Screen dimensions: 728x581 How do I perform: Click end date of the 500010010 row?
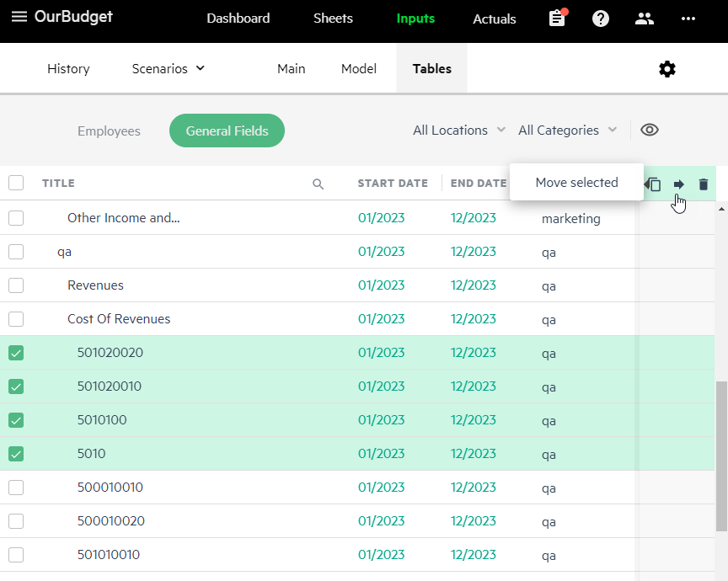coord(473,488)
